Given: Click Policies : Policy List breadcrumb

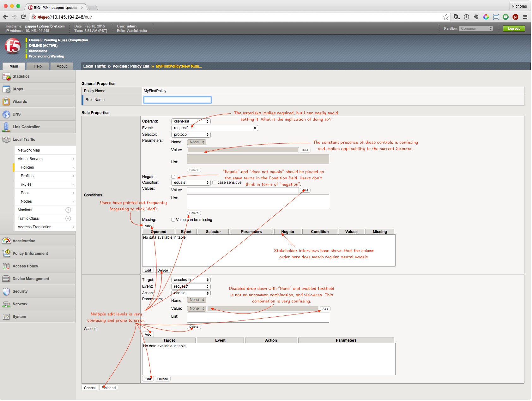Looking at the screenshot, I should 131,66.
